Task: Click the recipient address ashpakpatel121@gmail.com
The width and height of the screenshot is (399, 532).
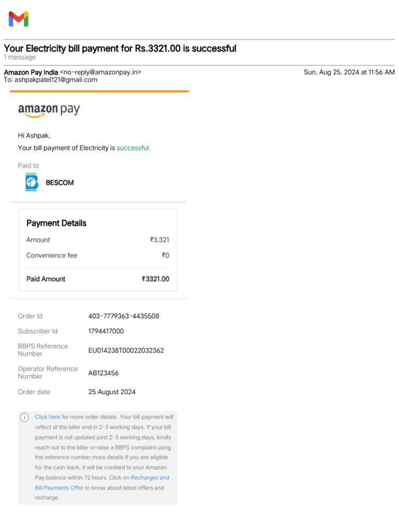Action: 56,80
